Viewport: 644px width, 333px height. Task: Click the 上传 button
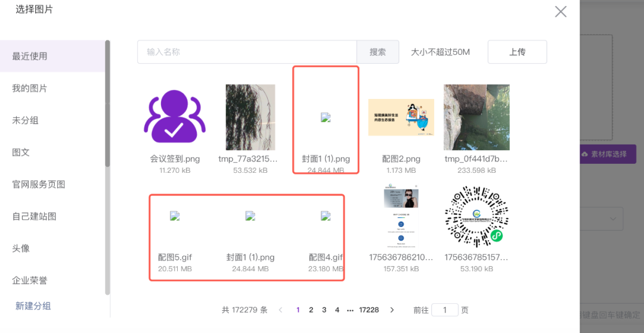[x=517, y=52]
